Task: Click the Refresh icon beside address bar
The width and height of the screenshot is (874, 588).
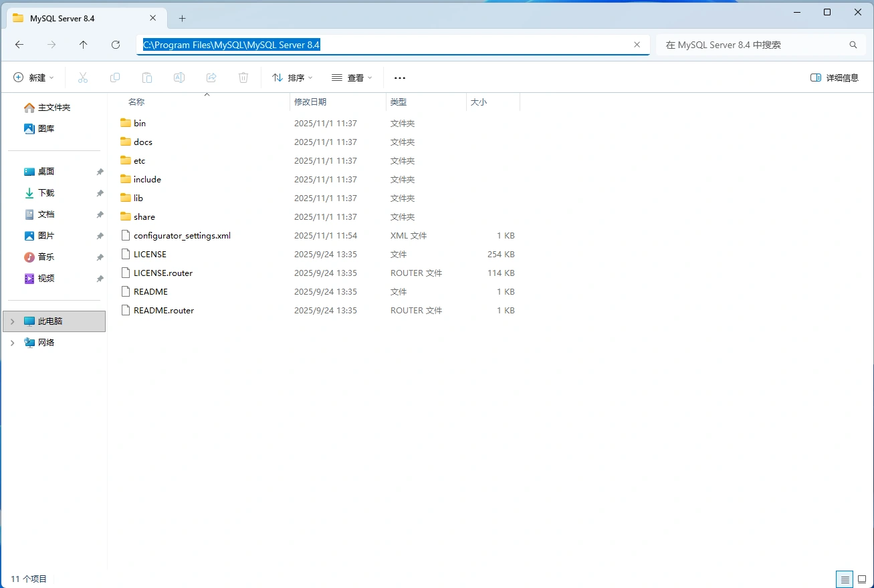Action: 116,45
